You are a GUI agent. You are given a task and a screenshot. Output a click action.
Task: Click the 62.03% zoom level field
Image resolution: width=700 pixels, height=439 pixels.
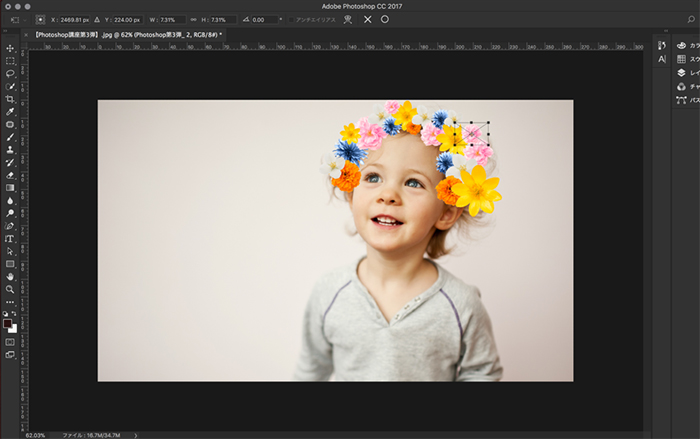(36, 435)
